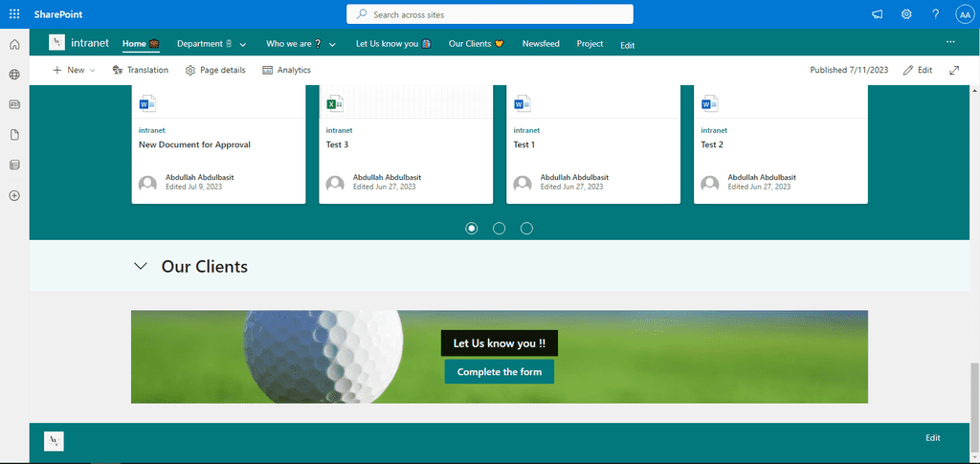
Task: Expand the Who we are menu chevron
Action: (332, 44)
